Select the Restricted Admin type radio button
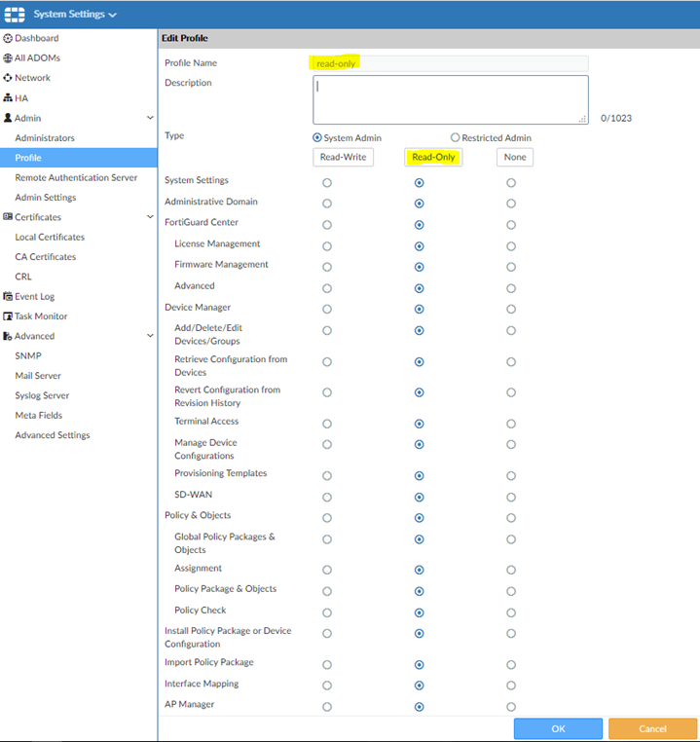This screenshot has height=742, width=700. [x=455, y=138]
